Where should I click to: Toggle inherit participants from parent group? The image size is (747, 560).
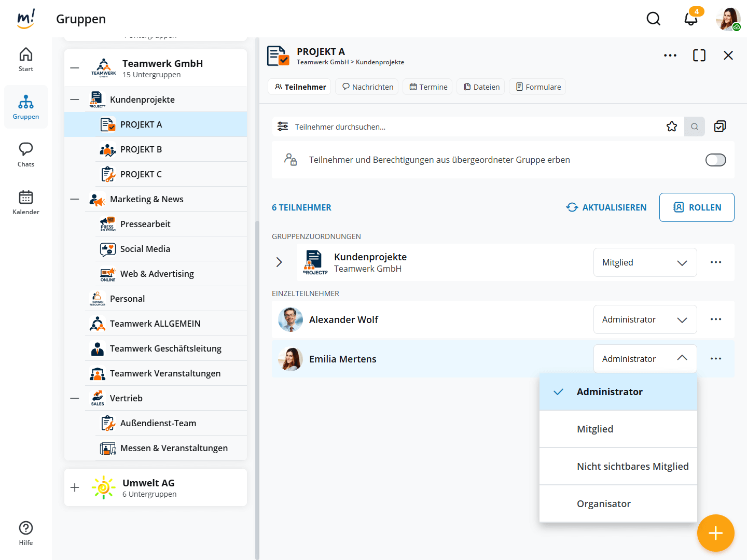coord(715,160)
